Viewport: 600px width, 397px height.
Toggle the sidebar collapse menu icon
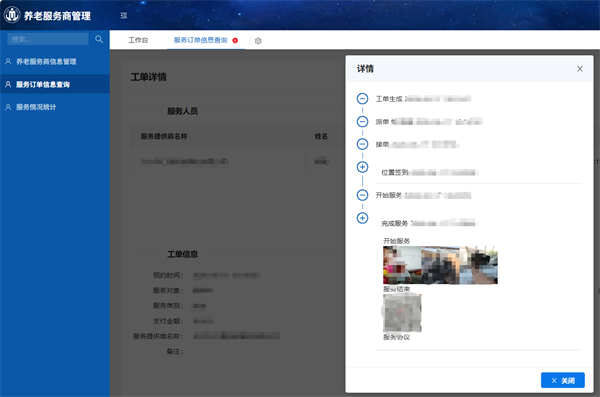[x=124, y=15]
